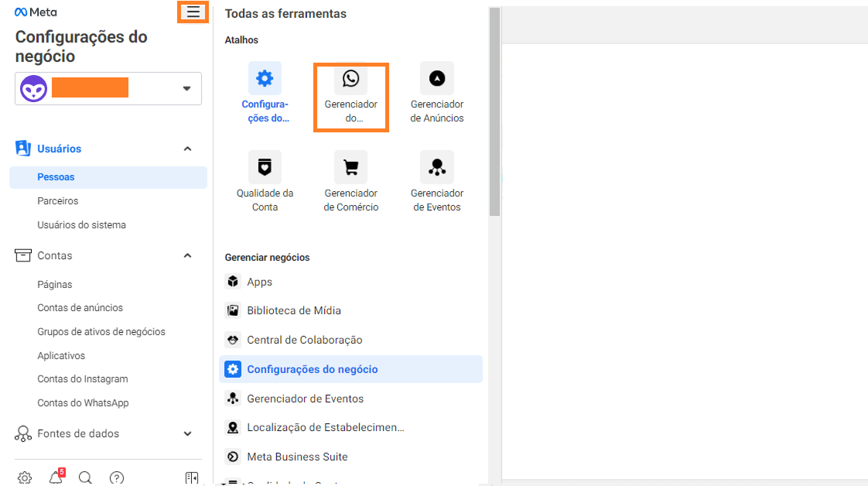Collapse the Usuários section
This screenshot has width=868, height=486.
coord(187,149)
